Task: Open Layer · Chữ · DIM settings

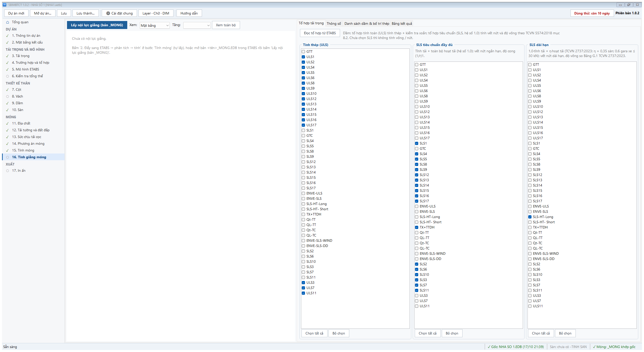Action: [x=156, y=13]
